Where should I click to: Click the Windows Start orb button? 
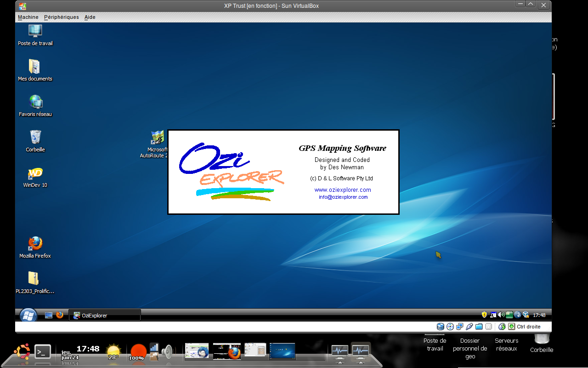coord(28,315)
